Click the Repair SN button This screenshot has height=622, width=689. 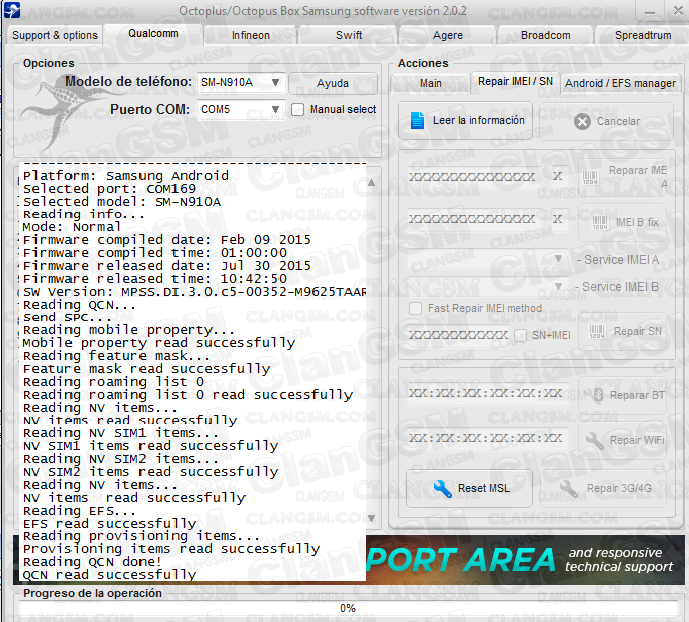click(624, 332)
